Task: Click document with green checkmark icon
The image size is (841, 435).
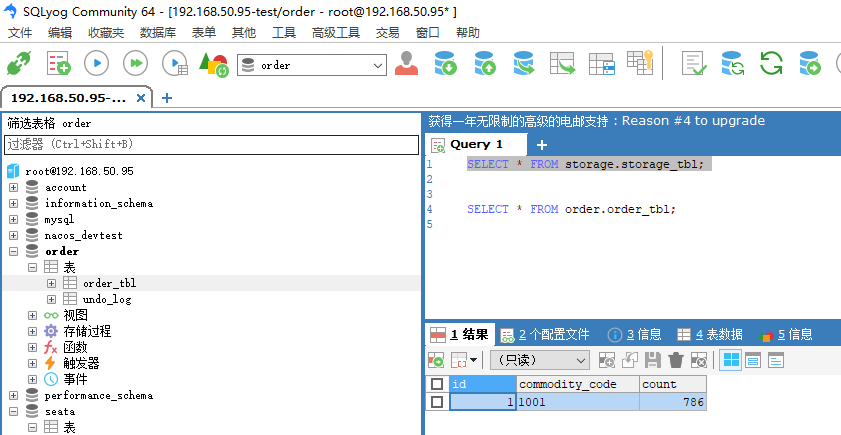Action: coord(694,63)
